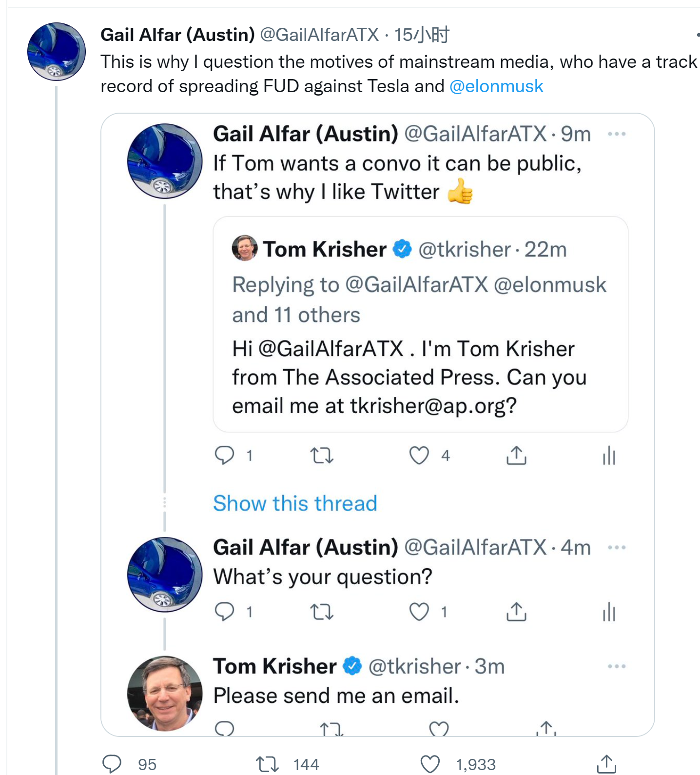The height and width of the screenshot is (775, 700).
Task: Open Tom Krisher's large profile photo
Action: (165, 693)
